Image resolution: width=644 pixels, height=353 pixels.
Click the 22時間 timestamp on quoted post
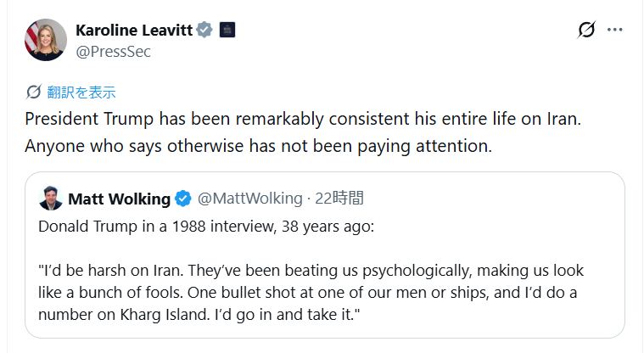339,199
